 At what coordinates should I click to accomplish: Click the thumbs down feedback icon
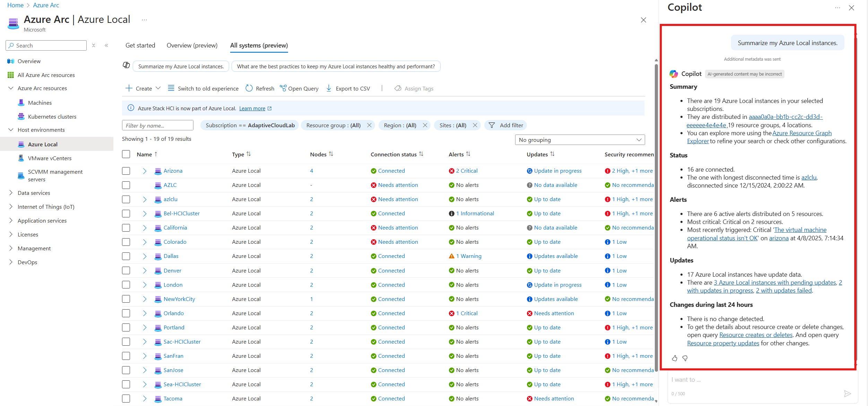tap(685, 358)
